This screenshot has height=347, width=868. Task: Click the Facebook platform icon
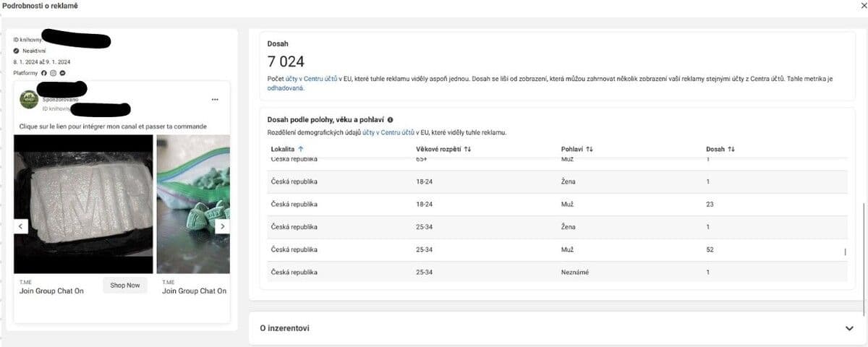[45, 73]
